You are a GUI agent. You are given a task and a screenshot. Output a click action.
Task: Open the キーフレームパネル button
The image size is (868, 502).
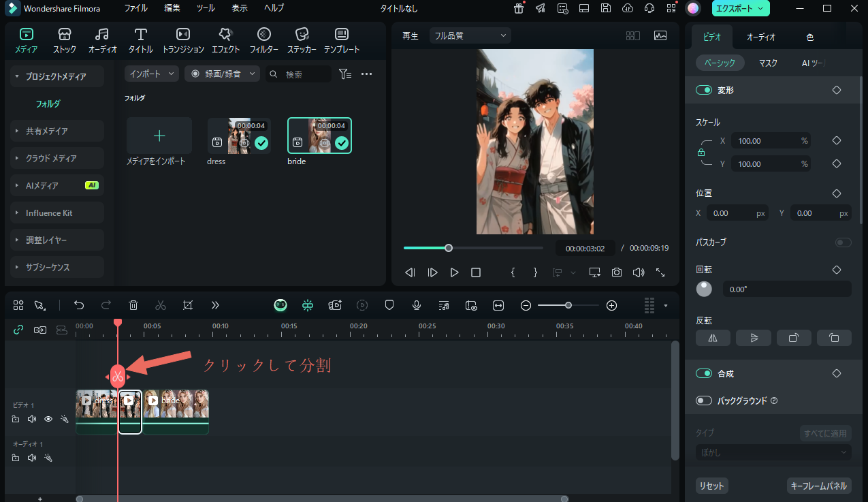pyautogui.click(x=819, y=486)
